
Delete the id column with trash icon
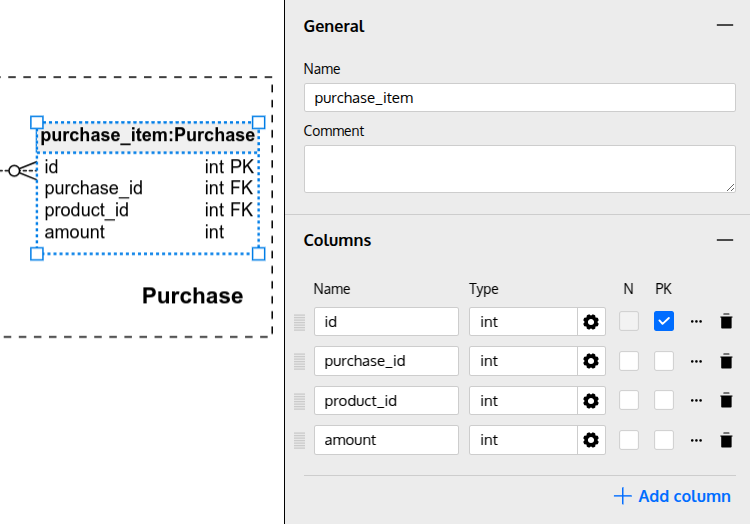[x=727, y=321]
